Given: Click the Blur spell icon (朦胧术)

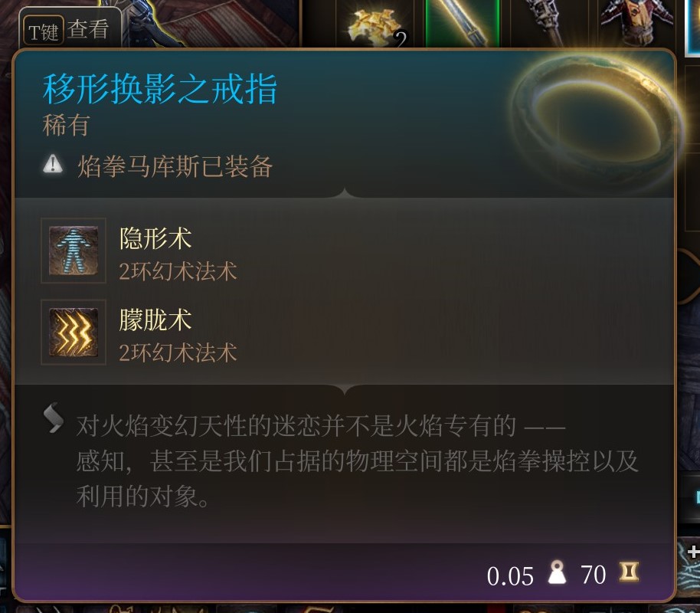Looking at the screenshot, I should click(74, 332).
